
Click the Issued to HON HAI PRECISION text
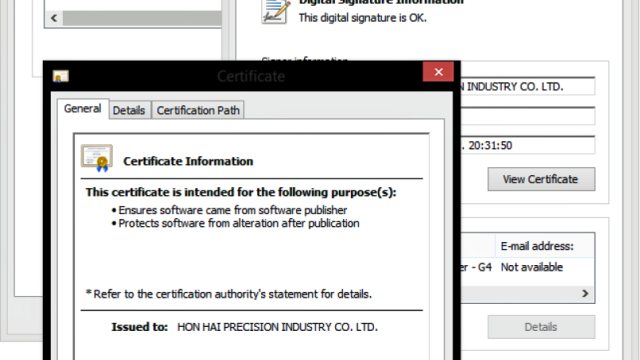point(277,327)
